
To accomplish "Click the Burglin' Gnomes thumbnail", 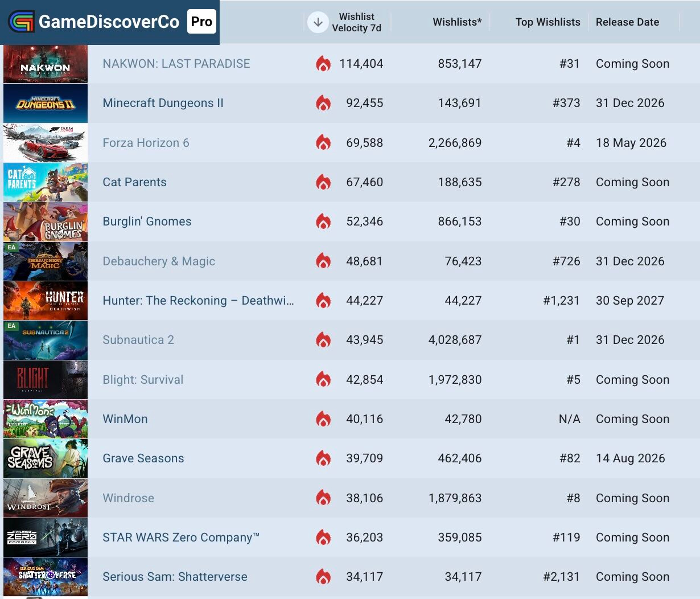I will [46, 221].
